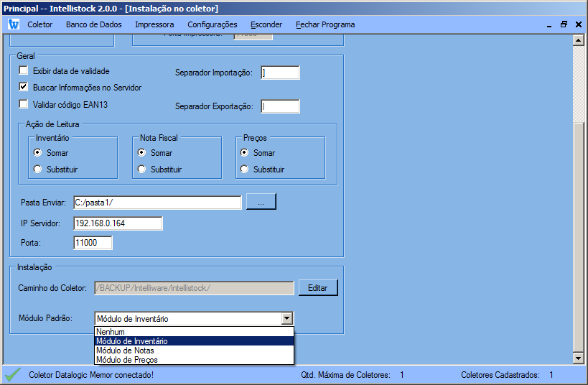588x385 pixels.
Task: Click the Separador Exportação input field
Action: 280,106
